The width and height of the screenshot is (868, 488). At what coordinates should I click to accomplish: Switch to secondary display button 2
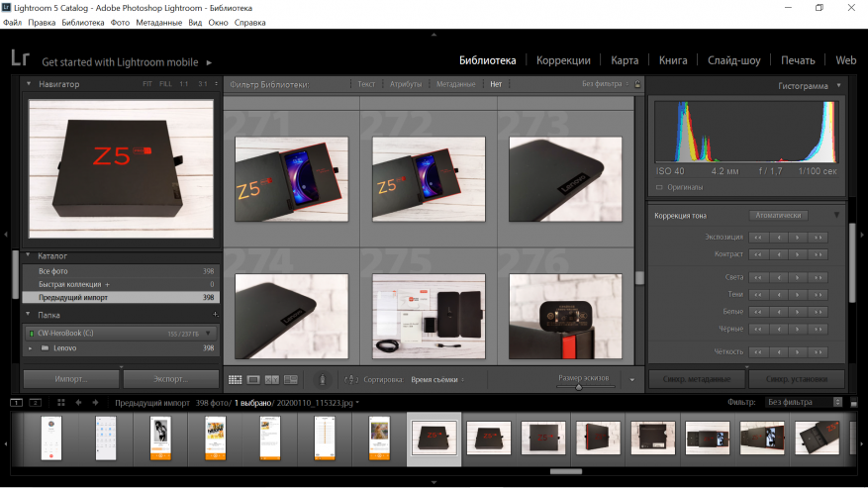tap(35, 403)
